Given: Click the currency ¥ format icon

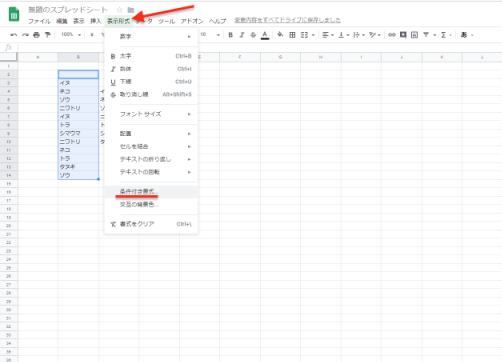Looking at the screenshot, I should click(x=92, y=35).
